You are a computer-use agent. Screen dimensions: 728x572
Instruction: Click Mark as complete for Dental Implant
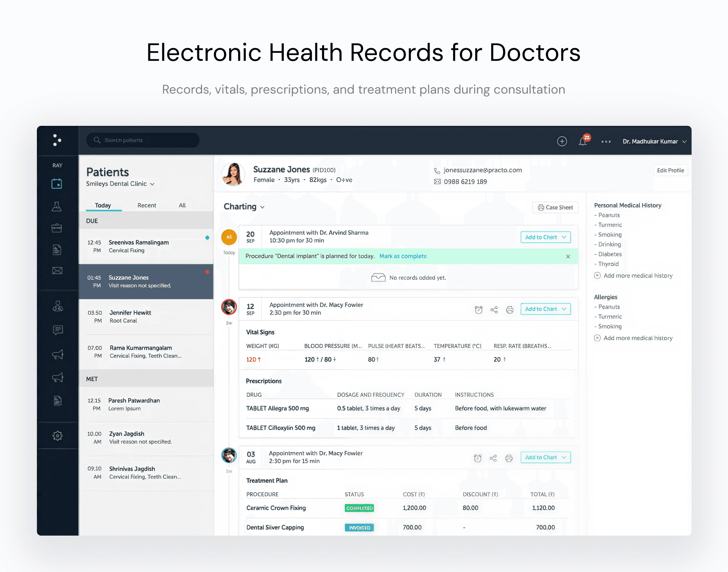pyautogui.click(x=403, y=256)
